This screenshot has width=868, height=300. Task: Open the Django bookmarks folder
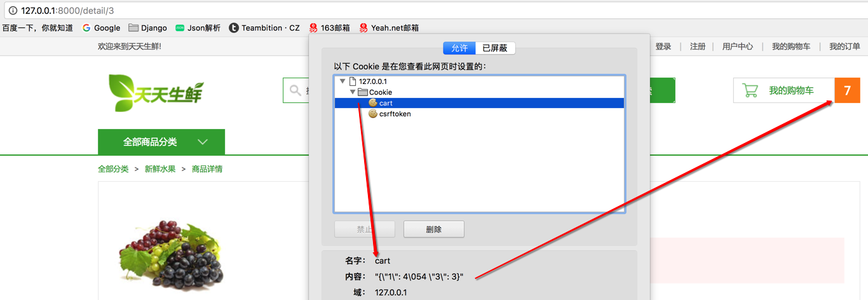tap(147, 28)
